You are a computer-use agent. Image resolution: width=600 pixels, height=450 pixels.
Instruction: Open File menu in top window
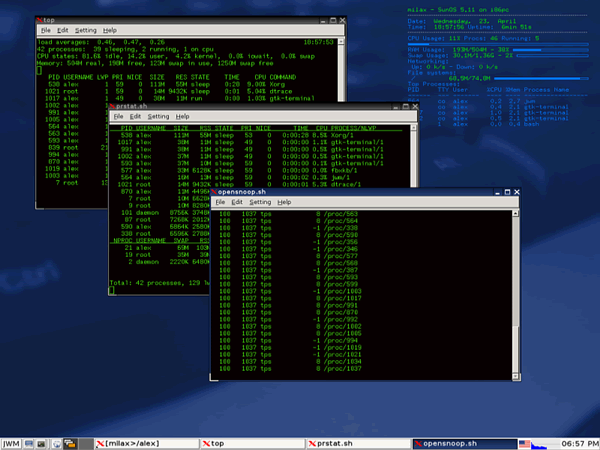[46, 30]
